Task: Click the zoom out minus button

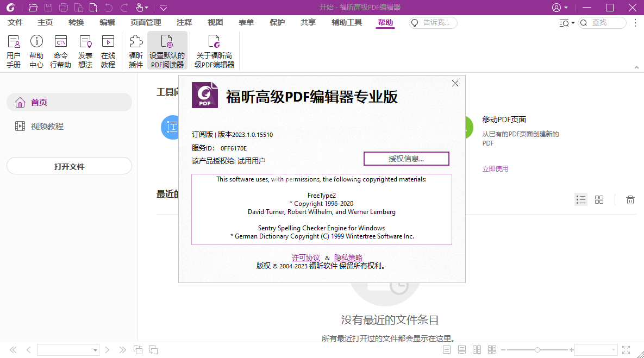Action: pos(503,350)
